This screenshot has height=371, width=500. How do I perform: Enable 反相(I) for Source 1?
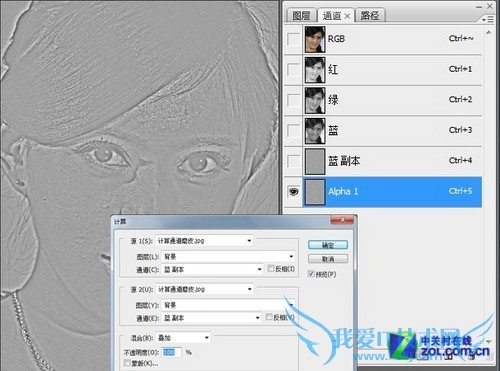271,268
